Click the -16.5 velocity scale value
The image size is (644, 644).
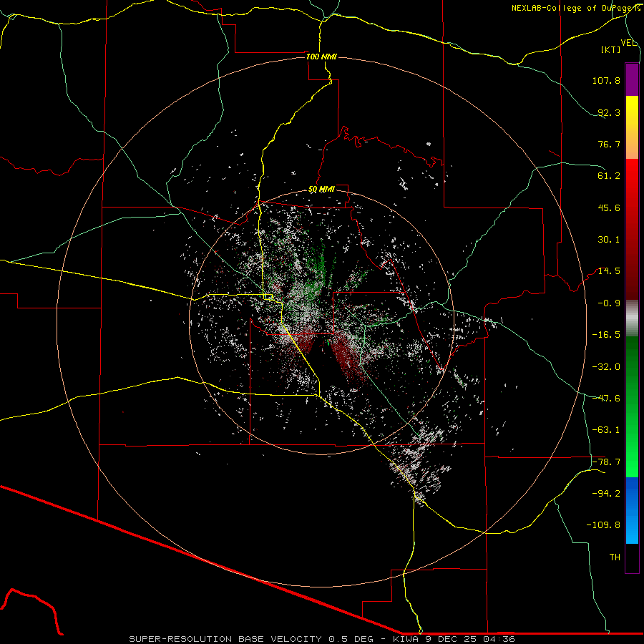pos(606,335)
